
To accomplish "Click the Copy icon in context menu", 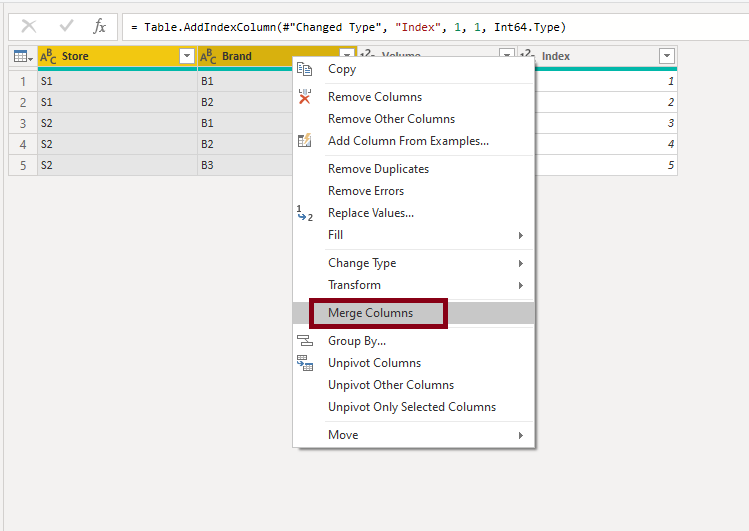I will (x=304, y=69).
